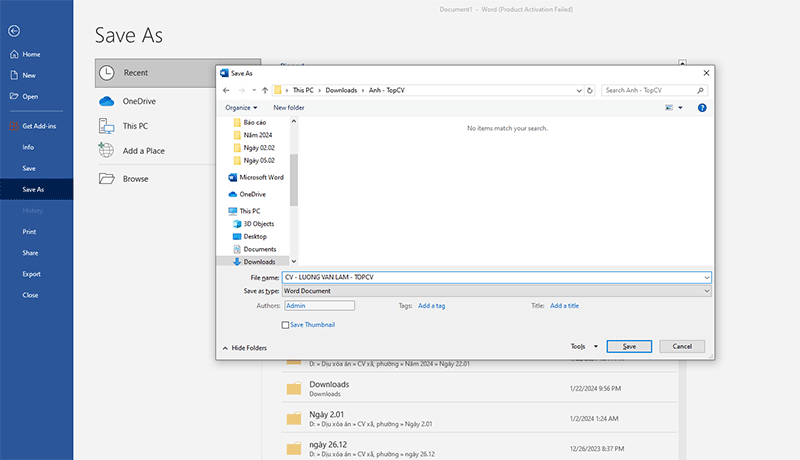Go up one folder level

265,90
